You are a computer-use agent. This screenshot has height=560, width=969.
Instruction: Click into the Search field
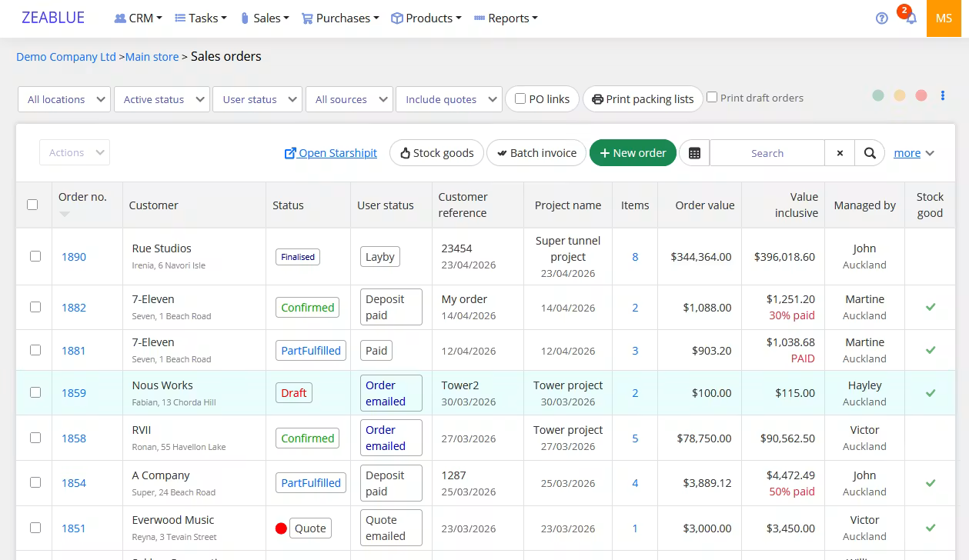[767, 153]
